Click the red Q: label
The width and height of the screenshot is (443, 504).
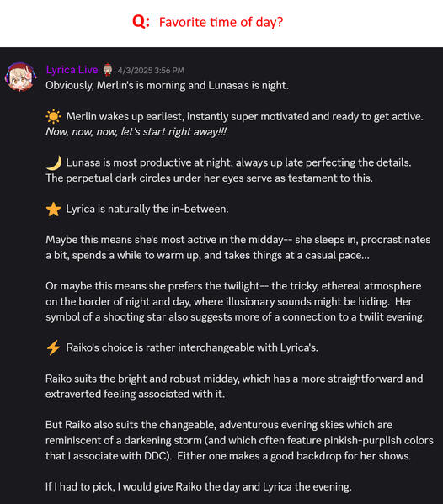(141, 22)
